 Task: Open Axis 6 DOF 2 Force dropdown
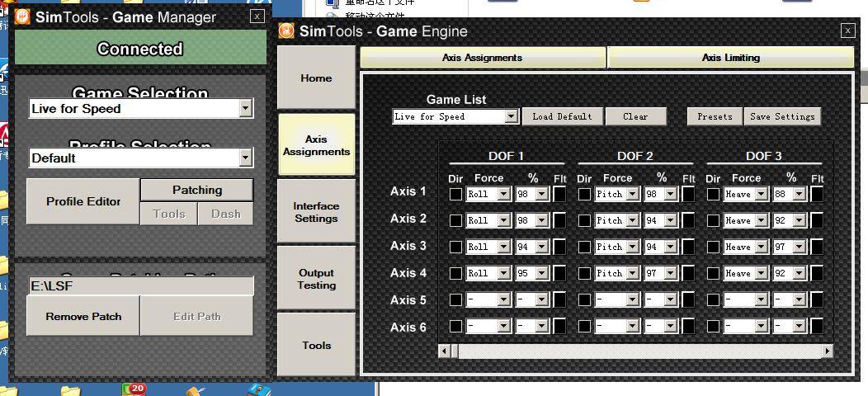(634, 326)
